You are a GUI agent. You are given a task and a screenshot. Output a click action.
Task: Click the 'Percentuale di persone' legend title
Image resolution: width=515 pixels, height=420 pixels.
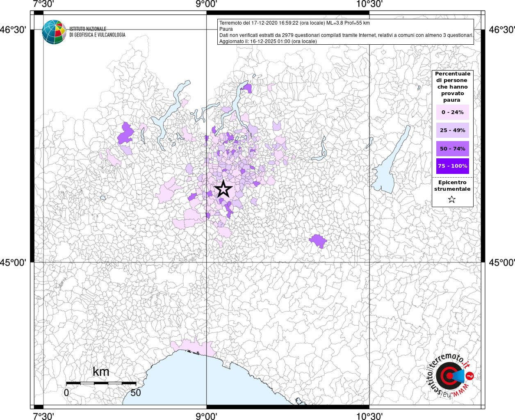(452, 87)
